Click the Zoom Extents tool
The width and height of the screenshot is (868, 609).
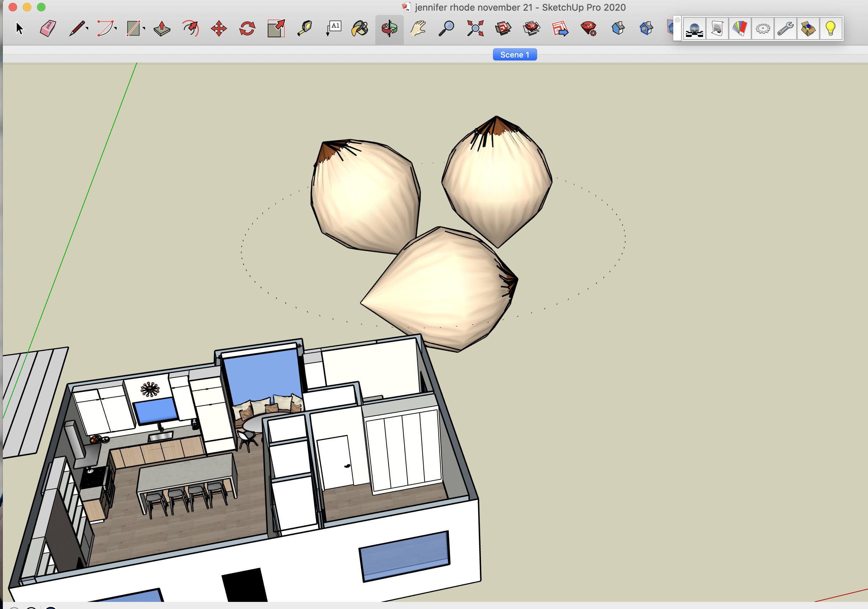(x=475, y=28)
